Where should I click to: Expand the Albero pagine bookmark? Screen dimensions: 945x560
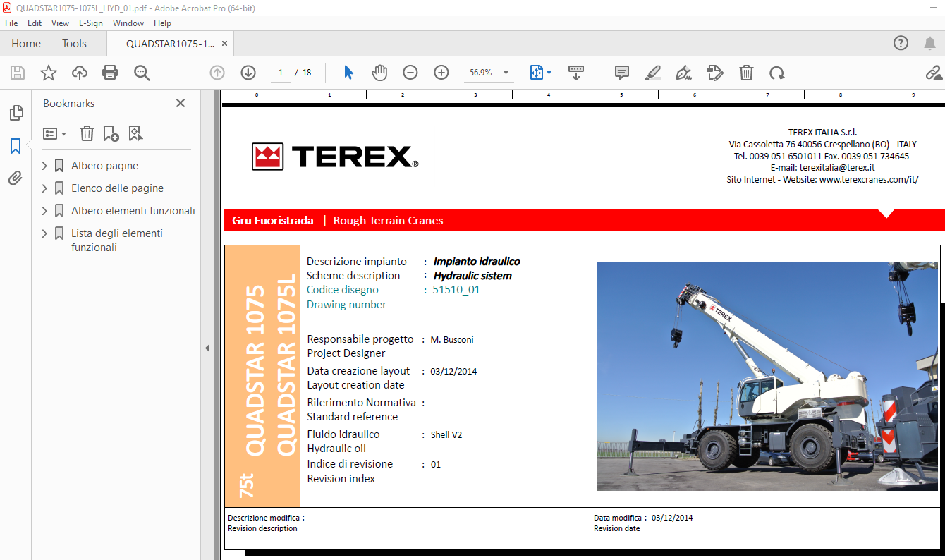click(44, 166)
